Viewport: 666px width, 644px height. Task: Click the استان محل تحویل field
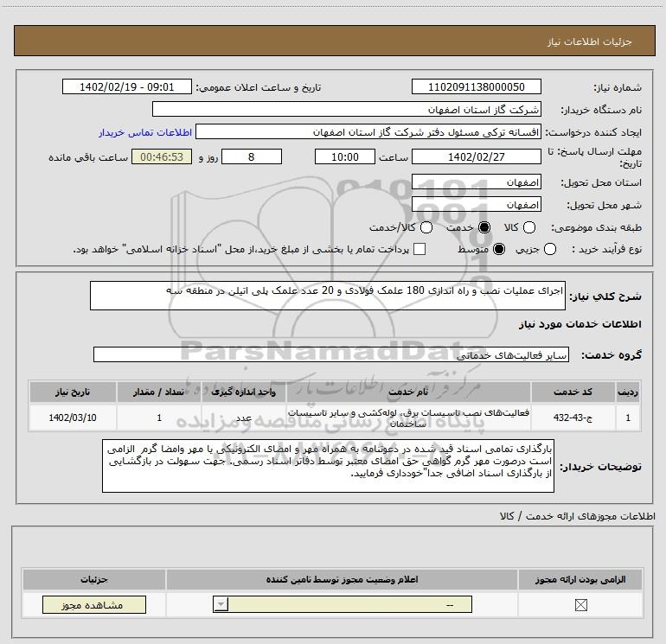point(476,182)
